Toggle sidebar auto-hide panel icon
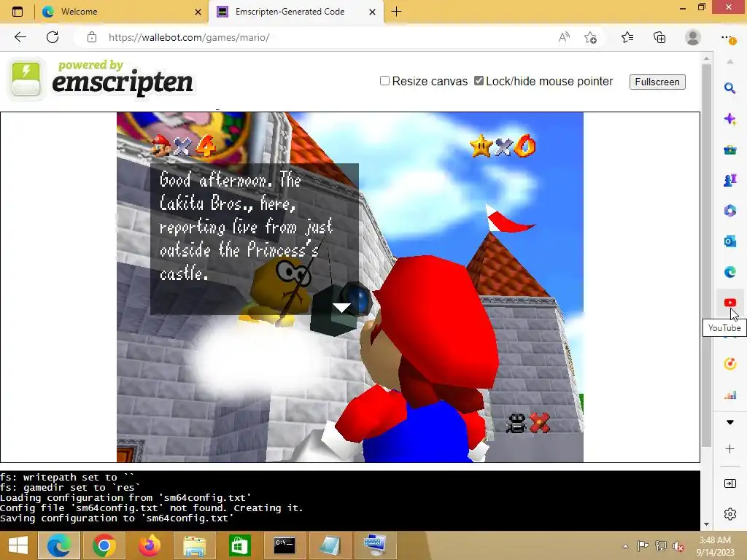 [x=729, y=483]
